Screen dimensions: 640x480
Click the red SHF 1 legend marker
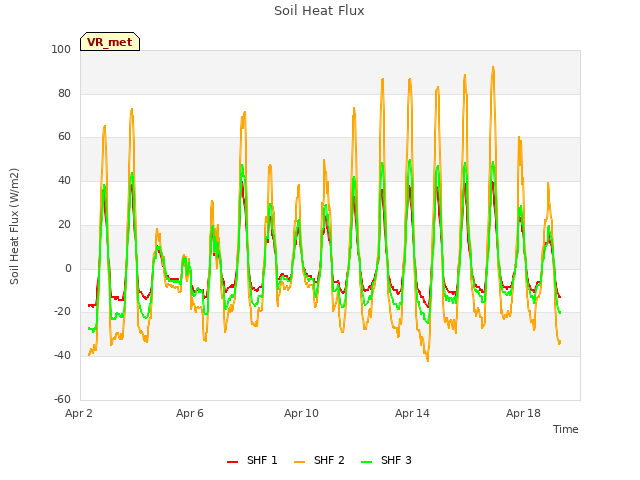(x=232, y=462)
